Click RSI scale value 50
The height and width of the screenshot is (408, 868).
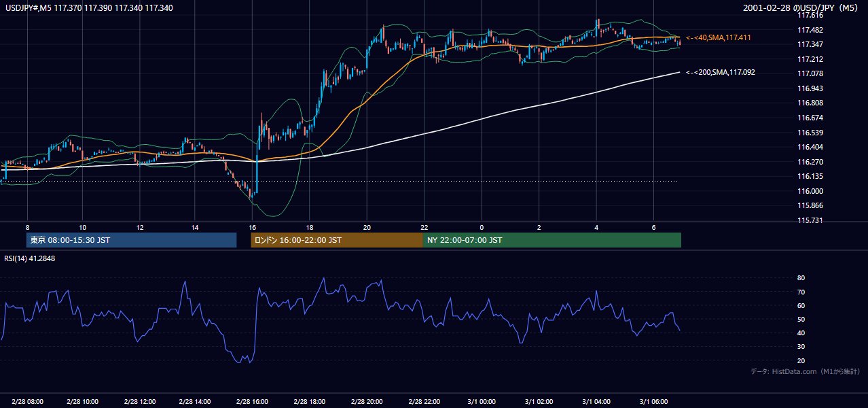(801, 319)
